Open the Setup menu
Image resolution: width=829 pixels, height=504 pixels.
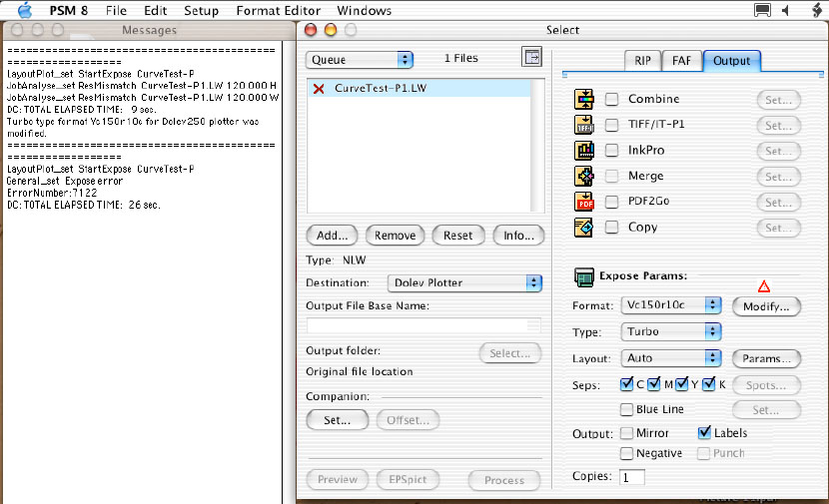pos(202,11)
